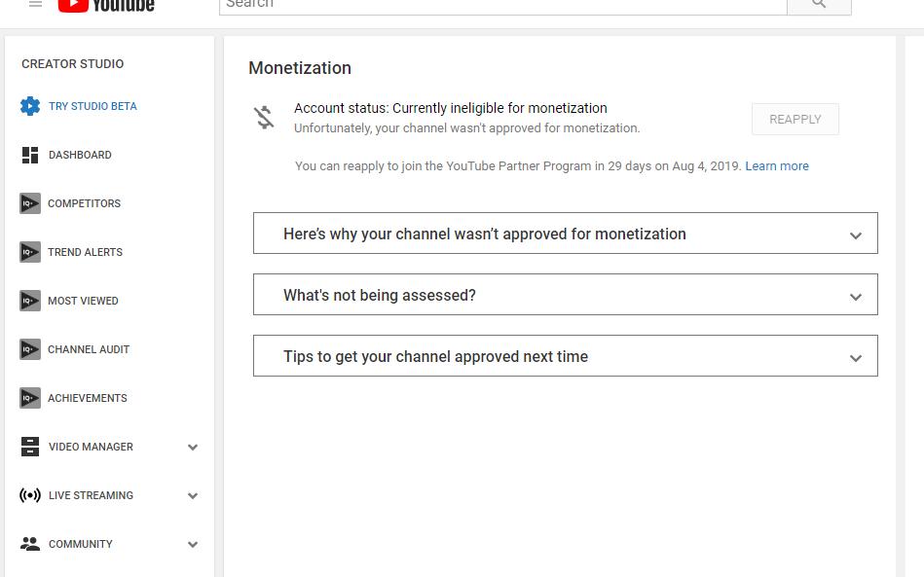Click the Channel Audit vidIQ icon
Image resolution: width=924 pixels, height=577 pixels.
click(30, 349)
